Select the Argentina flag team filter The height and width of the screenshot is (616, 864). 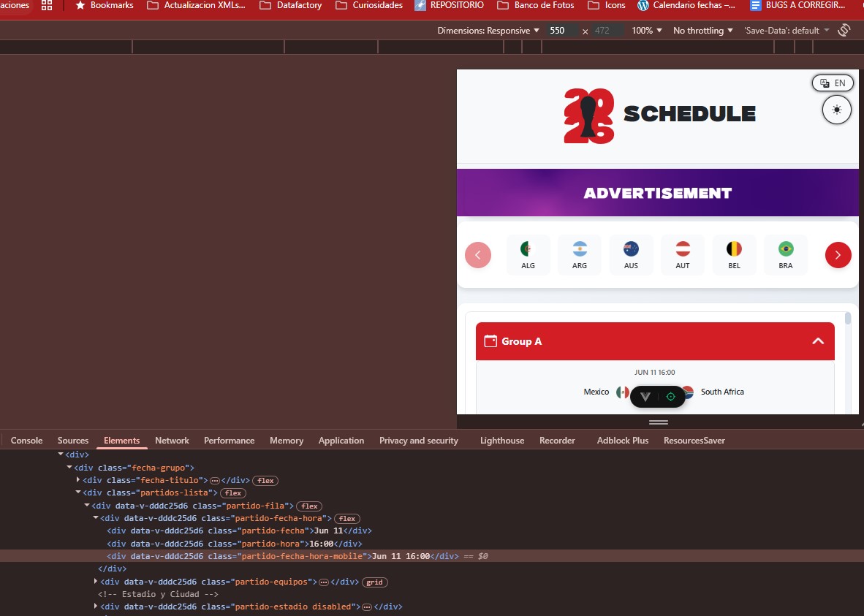580,255
